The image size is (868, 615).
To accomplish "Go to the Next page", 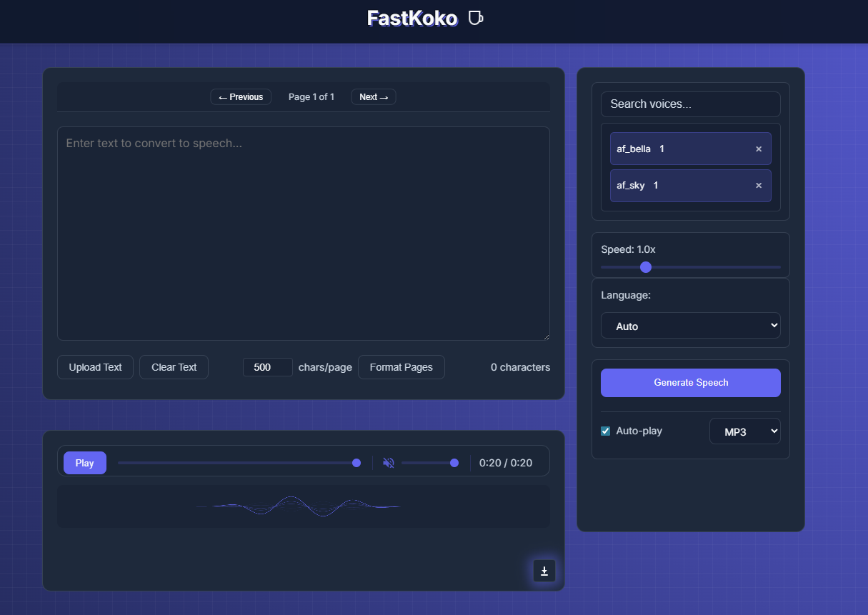I will pyautogui.click(x=374, y=97).
